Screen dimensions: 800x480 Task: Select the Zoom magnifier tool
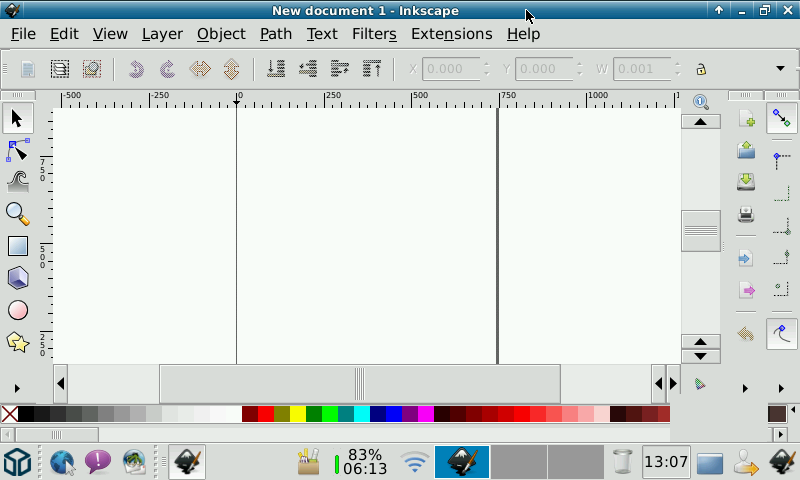pyautogui.click(x=17, y=214)
